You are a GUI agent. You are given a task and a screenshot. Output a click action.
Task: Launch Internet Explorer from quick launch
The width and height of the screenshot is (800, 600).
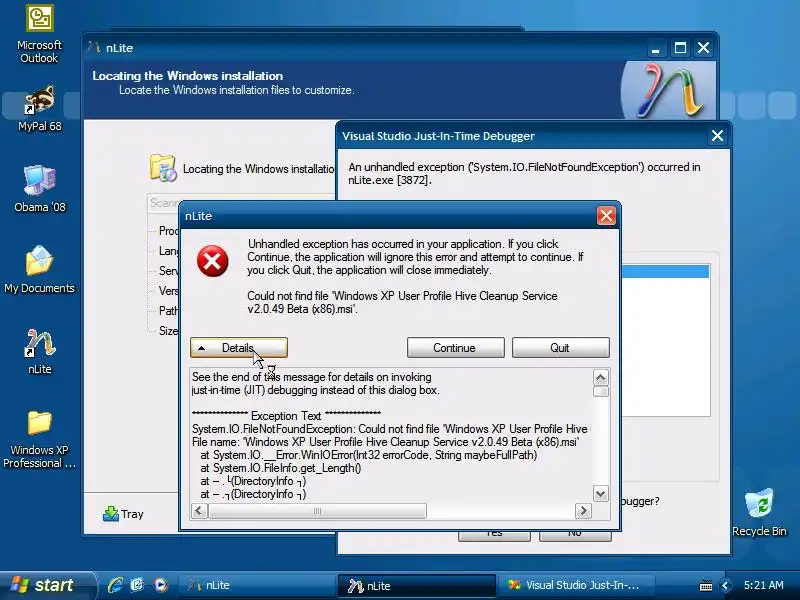coord(115,585)
